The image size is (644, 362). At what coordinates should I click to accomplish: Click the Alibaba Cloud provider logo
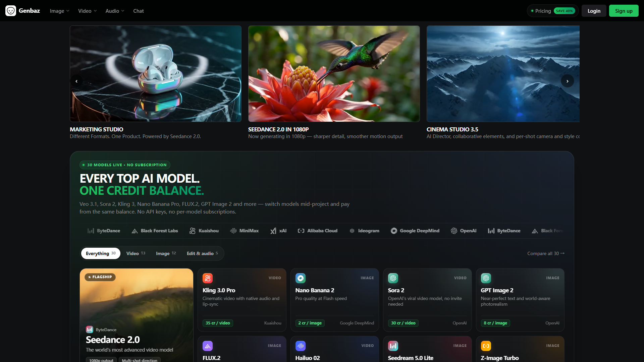coord(318,231)
